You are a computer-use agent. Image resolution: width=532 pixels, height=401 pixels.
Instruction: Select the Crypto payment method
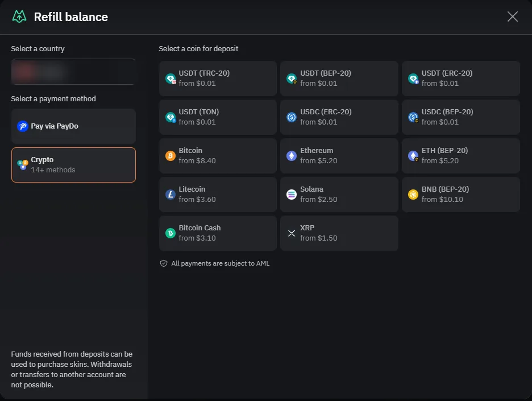tap(73, 165)
